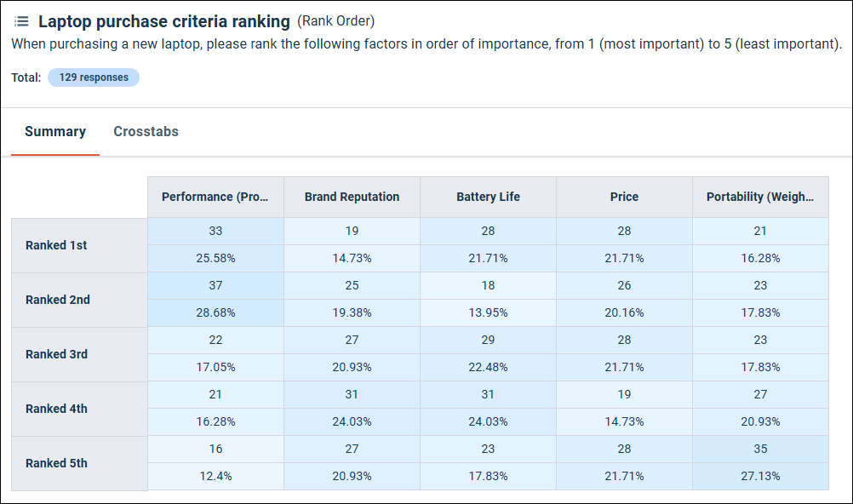Select the Battery Life column header
Image resolution: width=853 pixels, height=504 pixels.
click(x=488, y=197)
